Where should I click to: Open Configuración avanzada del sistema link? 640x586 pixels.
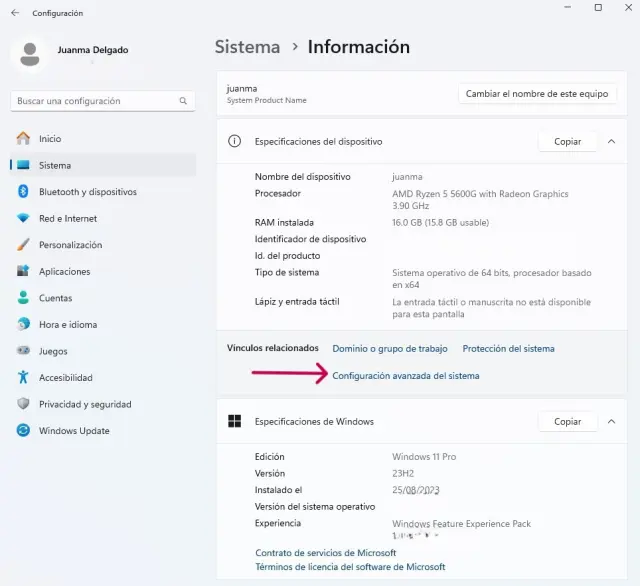[x=405, y=376]
